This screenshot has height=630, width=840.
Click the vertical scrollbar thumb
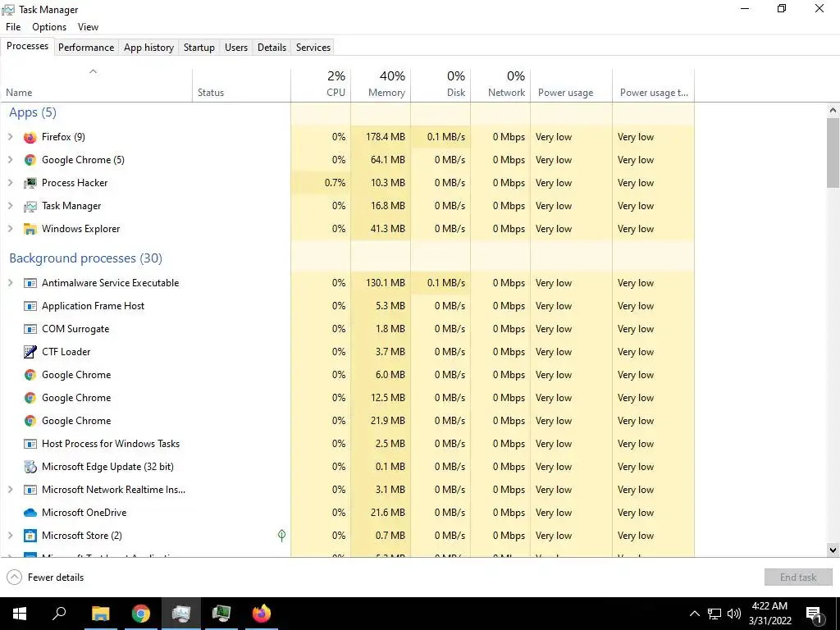pyautogui.click(x=833, y=153)
